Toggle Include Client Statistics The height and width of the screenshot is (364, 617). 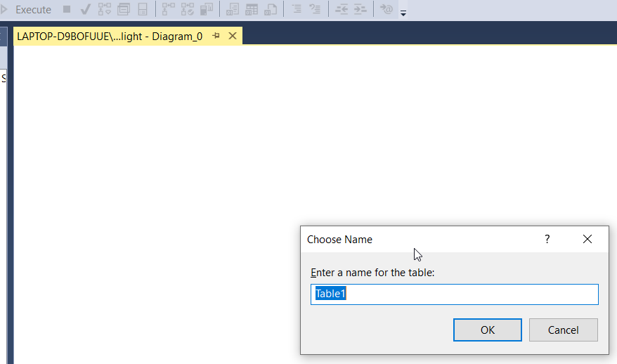tap(207, 10)
